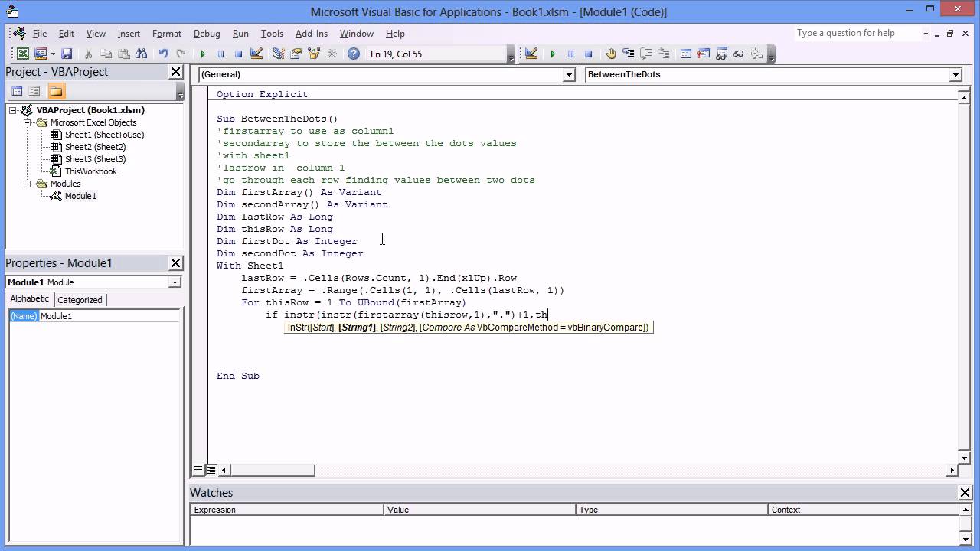
Task: Click the code window scroll down arrow
Action: click(x=964, y=457)
